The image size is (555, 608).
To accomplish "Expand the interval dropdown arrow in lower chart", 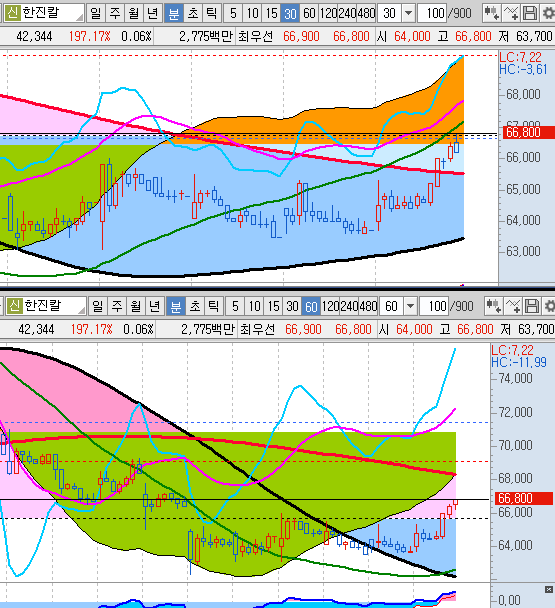I will 410,306.
